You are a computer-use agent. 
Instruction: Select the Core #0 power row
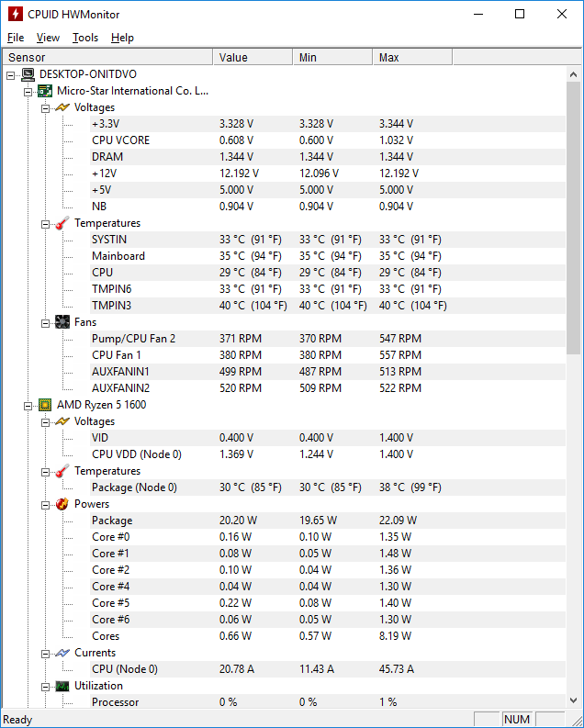328,537
